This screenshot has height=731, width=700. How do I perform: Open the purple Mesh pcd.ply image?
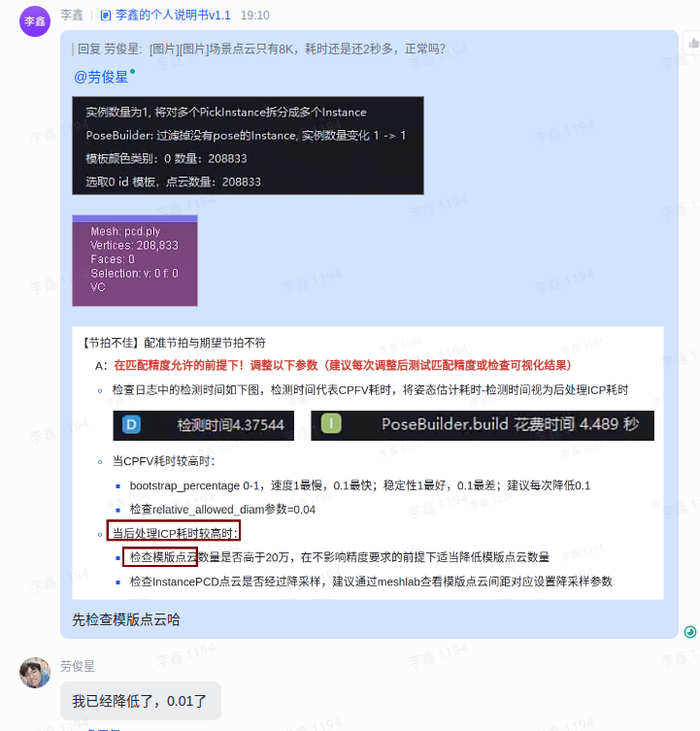(135, 260)
